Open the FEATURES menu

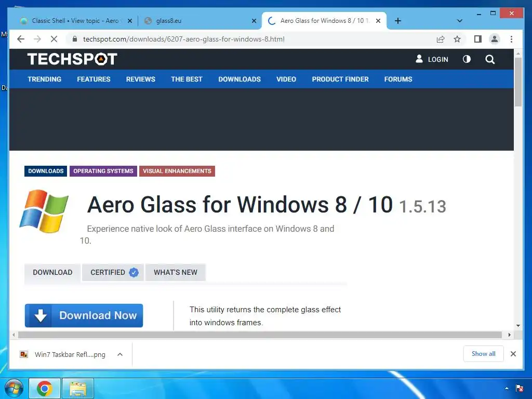point(94,79)
